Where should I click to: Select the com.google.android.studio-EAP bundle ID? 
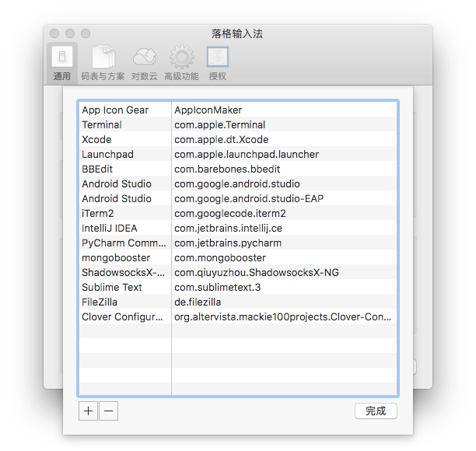249,199
